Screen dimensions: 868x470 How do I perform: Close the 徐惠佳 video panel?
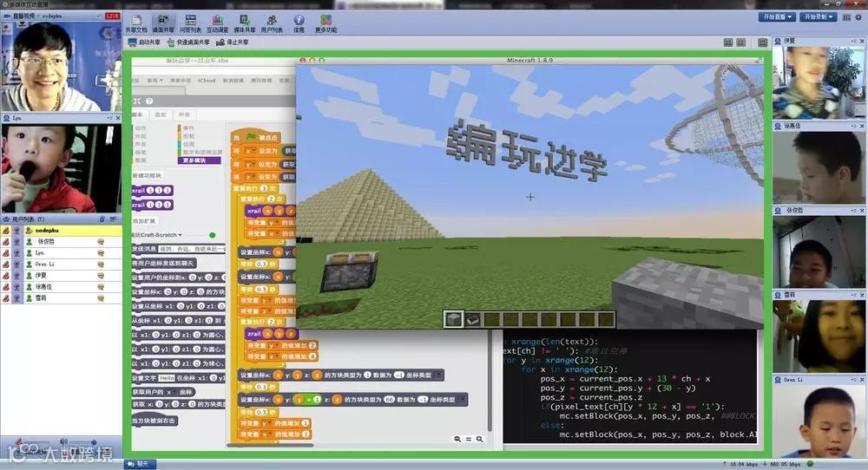tap(862, 126)
